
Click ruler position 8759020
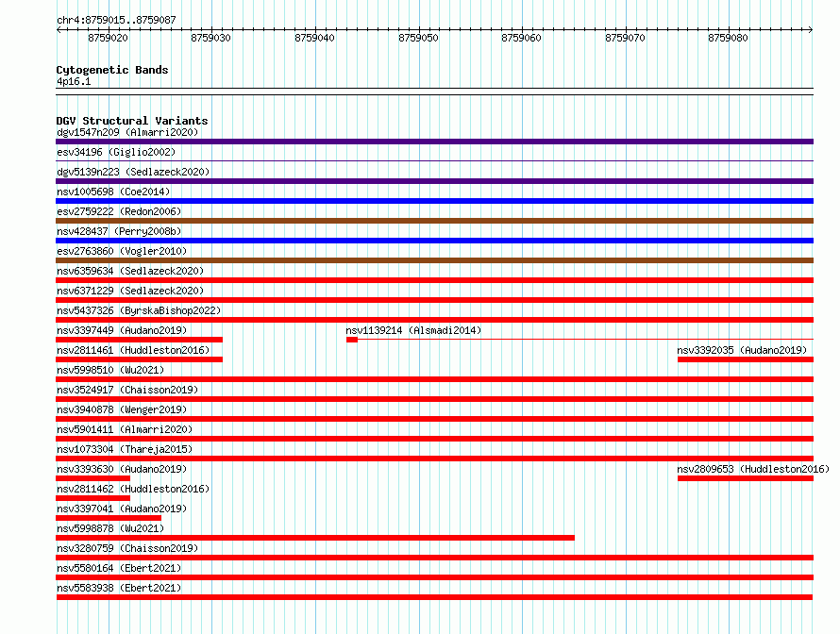[108, 38]
